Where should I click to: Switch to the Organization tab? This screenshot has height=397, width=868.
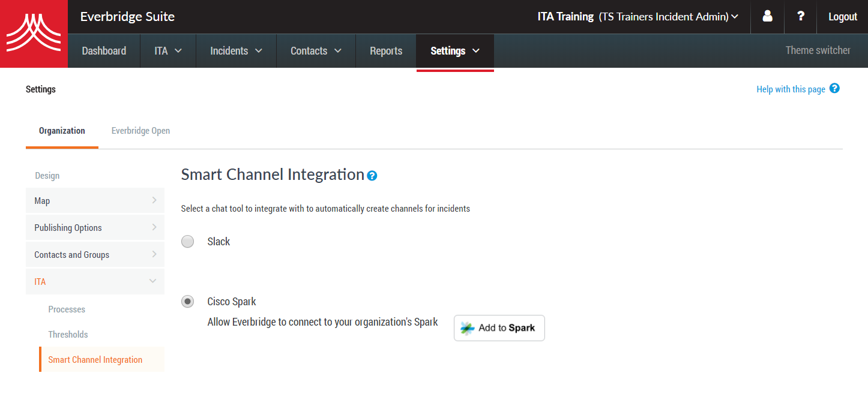click(62, 131)
